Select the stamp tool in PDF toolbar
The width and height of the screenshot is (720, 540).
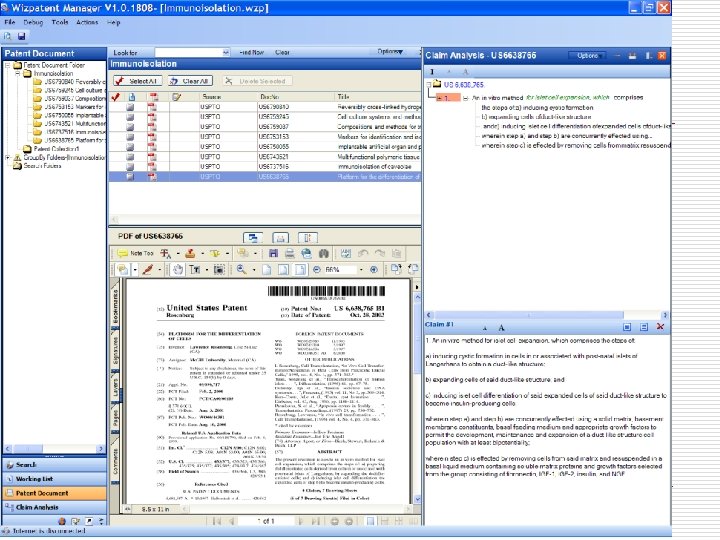coord(190,253)
